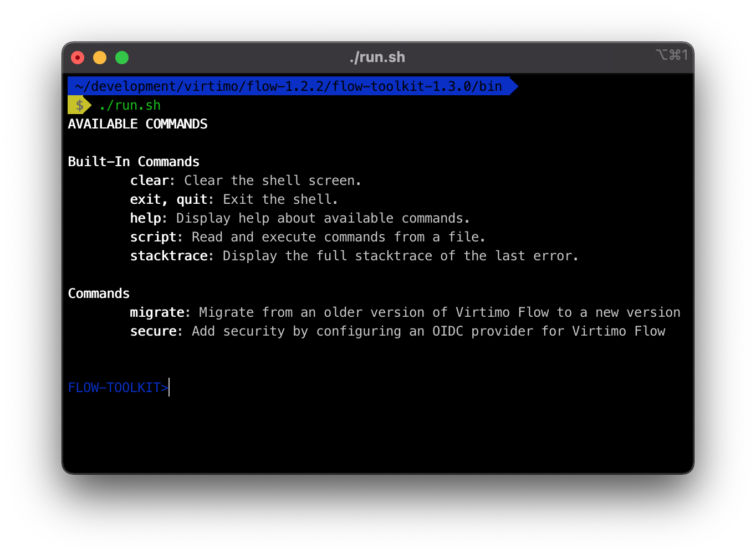Click the script command line
The height and width of the screenshot is (556, 756).
pos(308,237)
